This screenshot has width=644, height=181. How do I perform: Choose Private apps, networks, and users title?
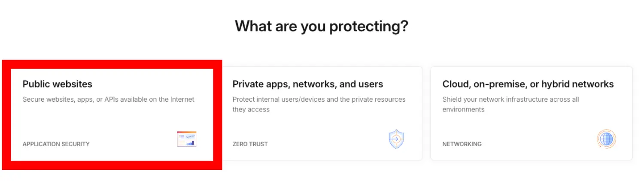(x=307, y=84)
